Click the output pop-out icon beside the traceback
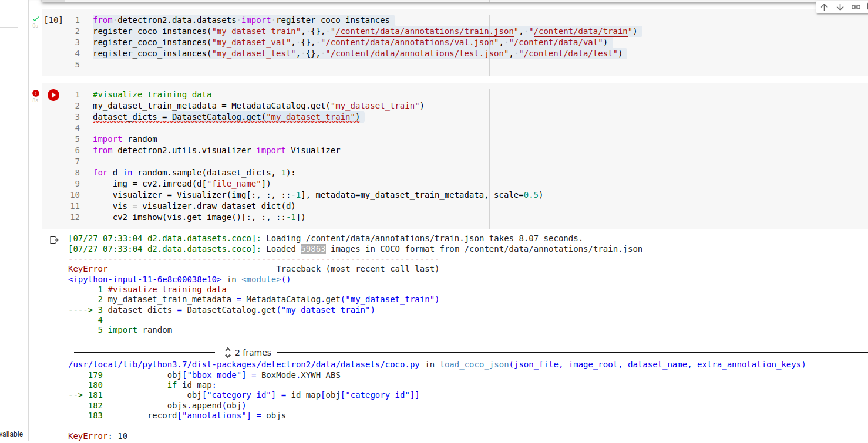 pos(54,239)
